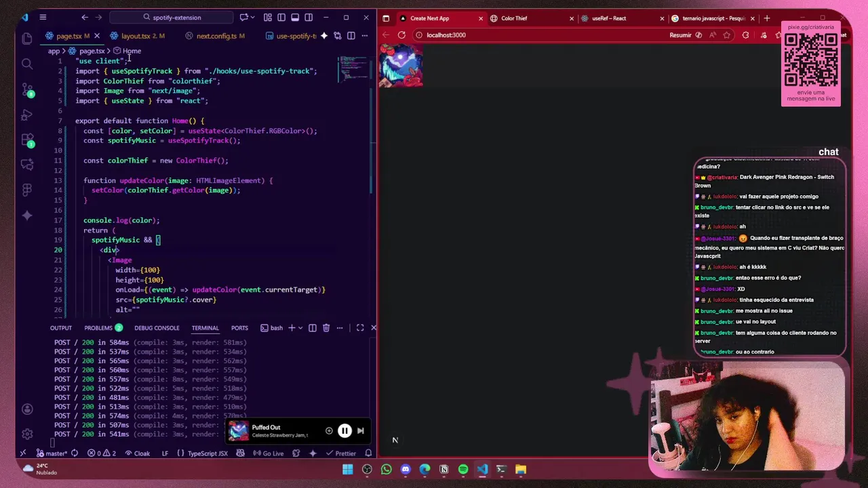Split the editor to the right
This screenshot has width=868, height=488.
coord(351,36)
